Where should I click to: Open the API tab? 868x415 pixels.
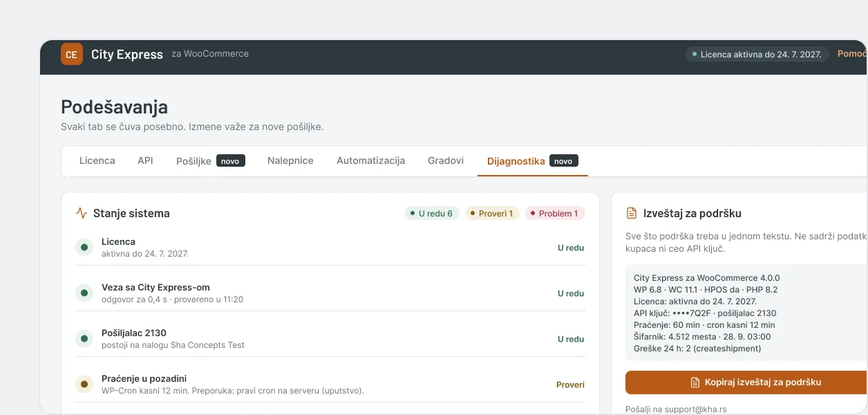(x=145, y=160)
